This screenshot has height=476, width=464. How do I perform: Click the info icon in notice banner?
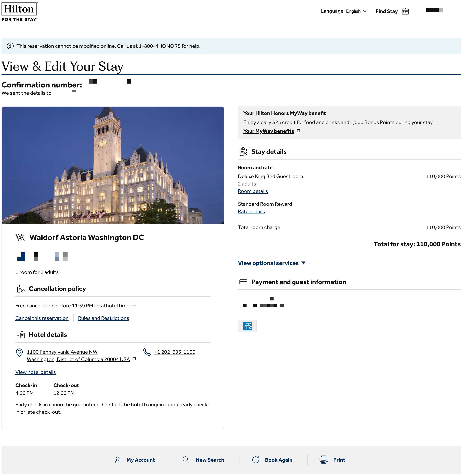click(10, 46)
